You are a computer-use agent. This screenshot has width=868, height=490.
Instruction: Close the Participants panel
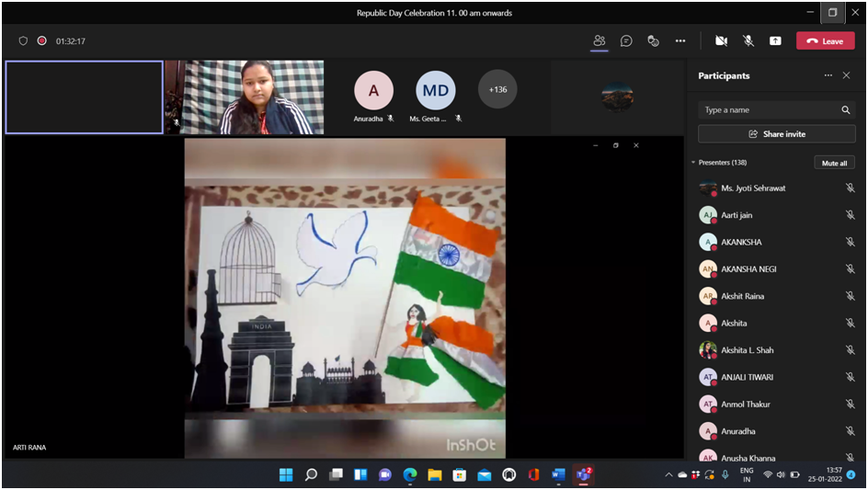click(x=846, y=75)
